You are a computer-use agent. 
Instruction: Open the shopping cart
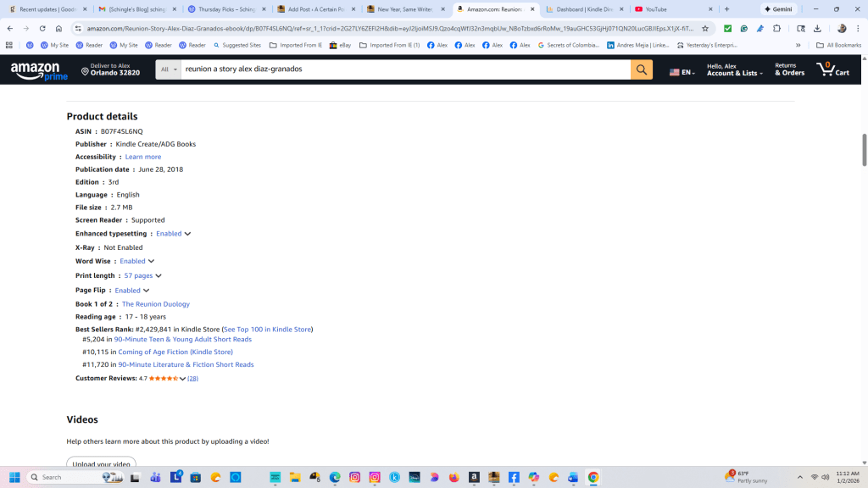832,69
